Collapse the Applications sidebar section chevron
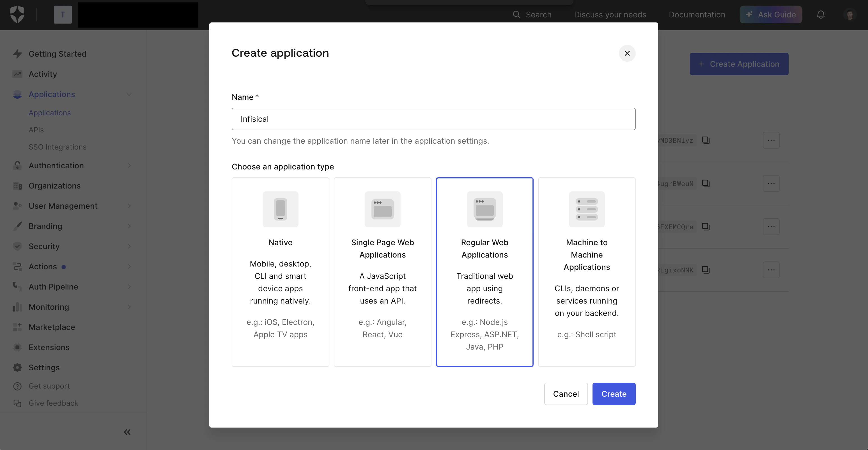 129,94
